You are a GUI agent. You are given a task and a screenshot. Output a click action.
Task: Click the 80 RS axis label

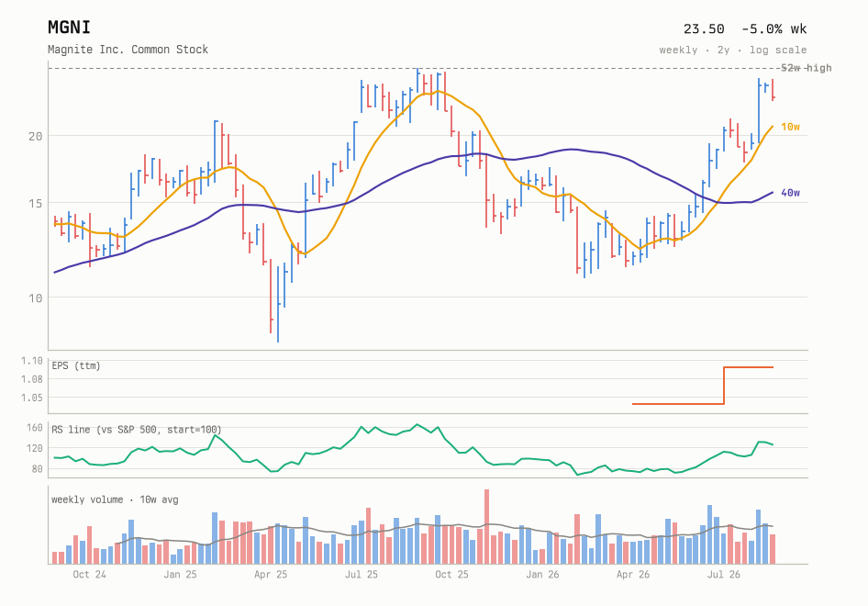click(37, 469)
